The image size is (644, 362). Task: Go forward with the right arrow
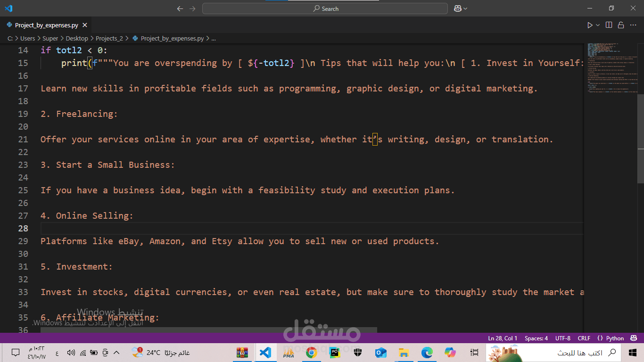point(192,8)
